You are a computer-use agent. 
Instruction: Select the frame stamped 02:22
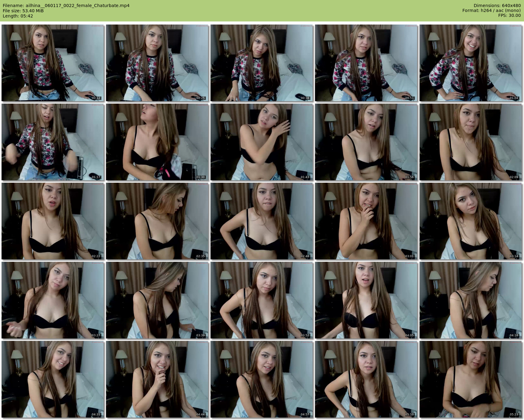point(53,221)
